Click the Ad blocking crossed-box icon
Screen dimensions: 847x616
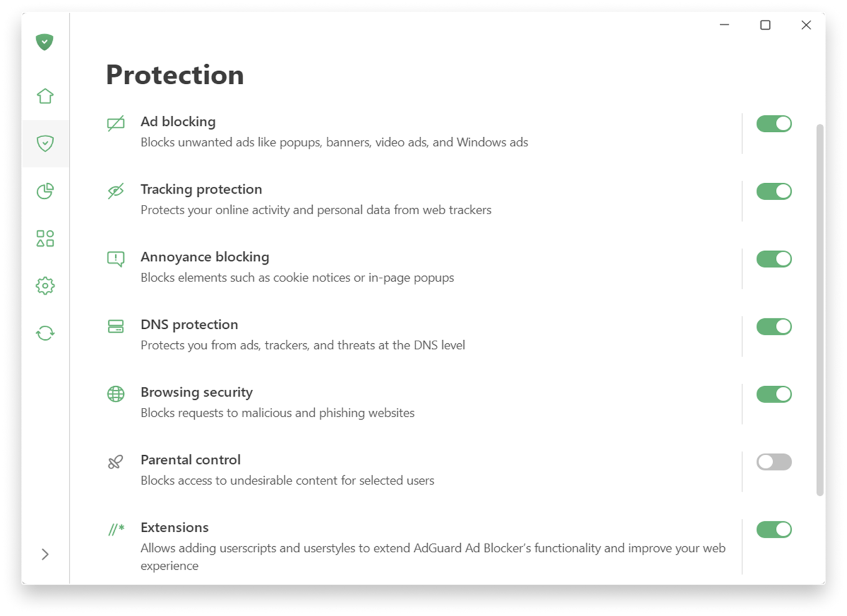(x=116, y=123)
